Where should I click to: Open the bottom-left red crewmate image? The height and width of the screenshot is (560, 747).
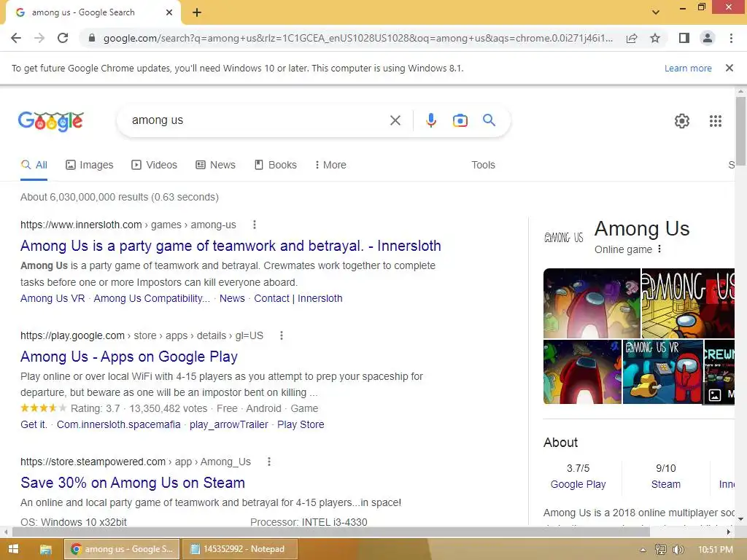click(x=582, y=372)
